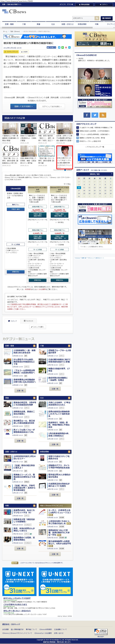
Task: Click the スクラップブック button
Action: tap(11, 52)
